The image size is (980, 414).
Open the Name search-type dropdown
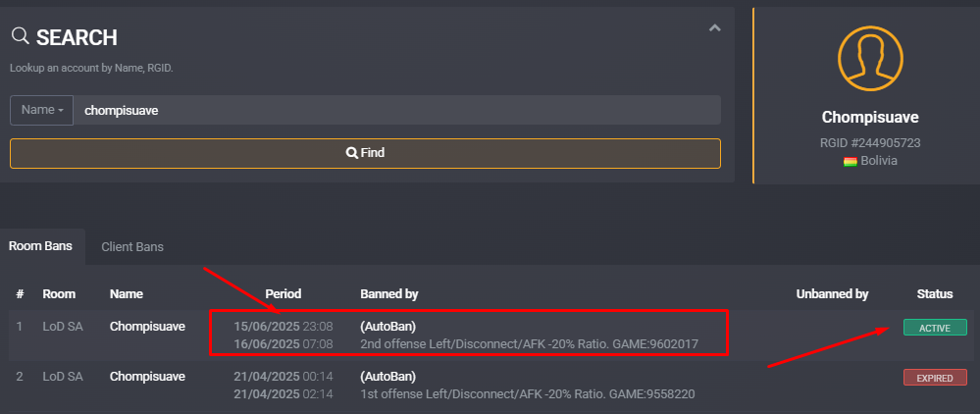(x=42, y=110)
